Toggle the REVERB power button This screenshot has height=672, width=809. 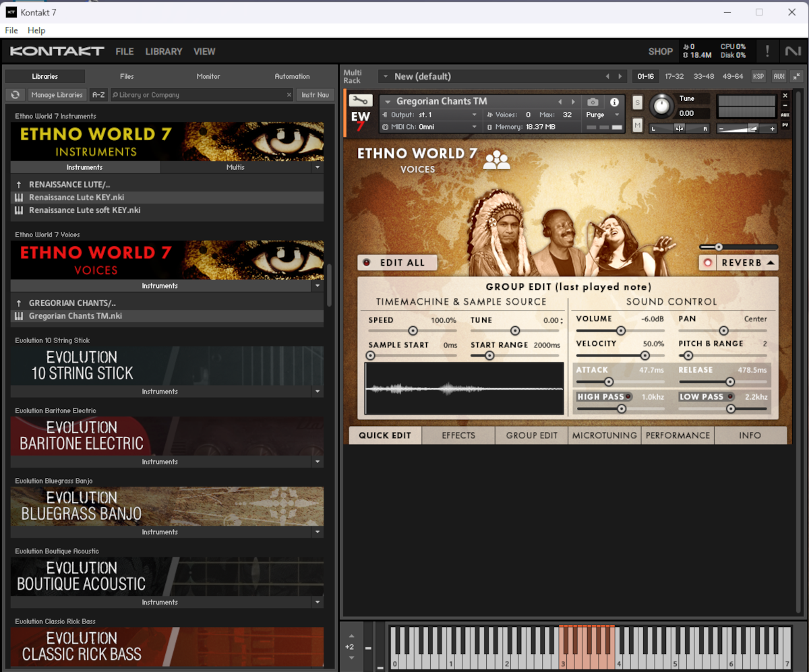[708, 263]
